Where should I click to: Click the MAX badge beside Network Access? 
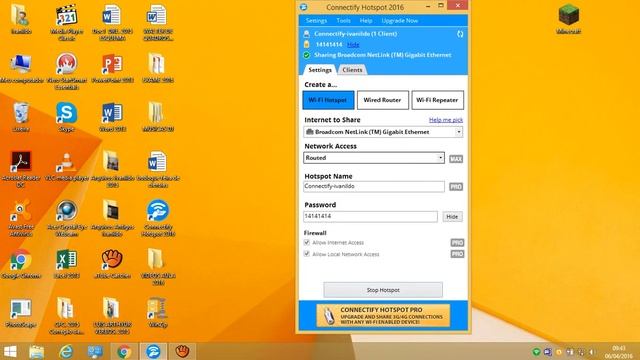coord(456,159)
